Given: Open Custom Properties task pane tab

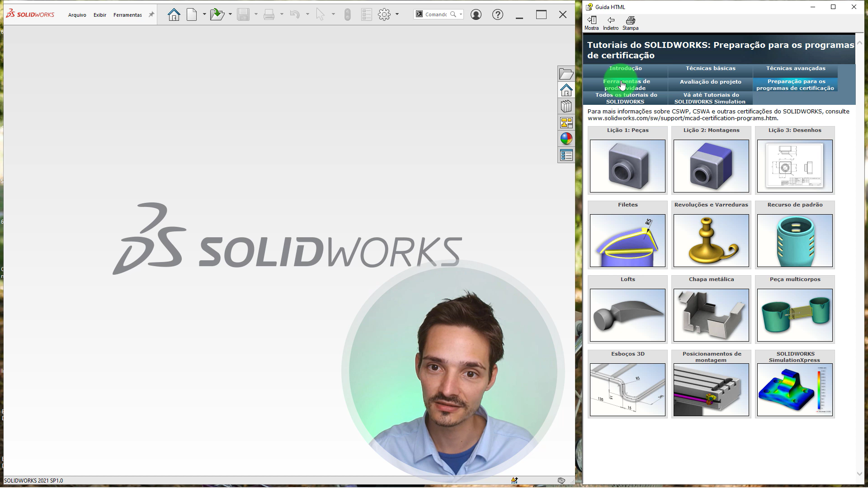Looking at the screenshot, I should [566, 155].
